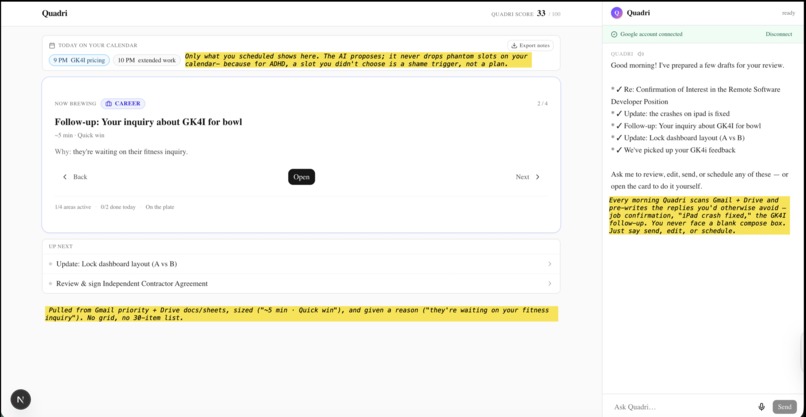Image resolution: width=806 pixels, height=417 pixels.
Task: Expand the Review & sign Independent Contractor Agreement chevron
Action: (x=549, y=283)
